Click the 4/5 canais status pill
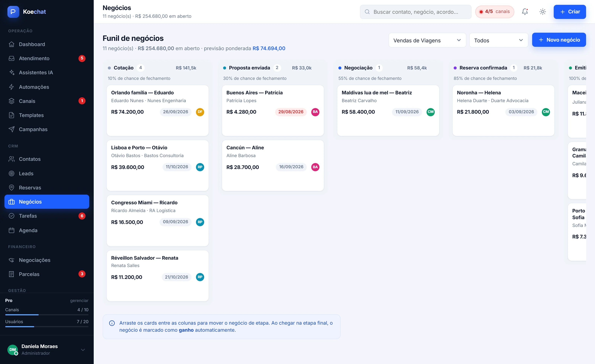The height and width of the screenshot is (364, 595). pyautogui.click(x=495, y=12)
